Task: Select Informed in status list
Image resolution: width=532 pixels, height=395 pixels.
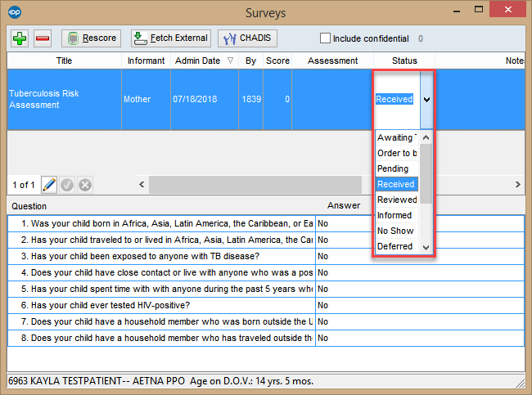Action: pyautogui.click(x=397, y=215)
